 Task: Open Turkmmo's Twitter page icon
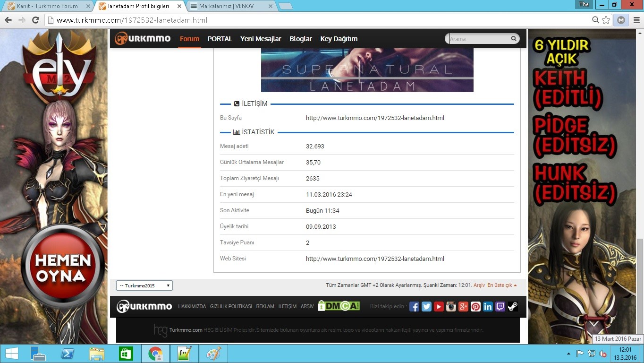coord(426,306)
